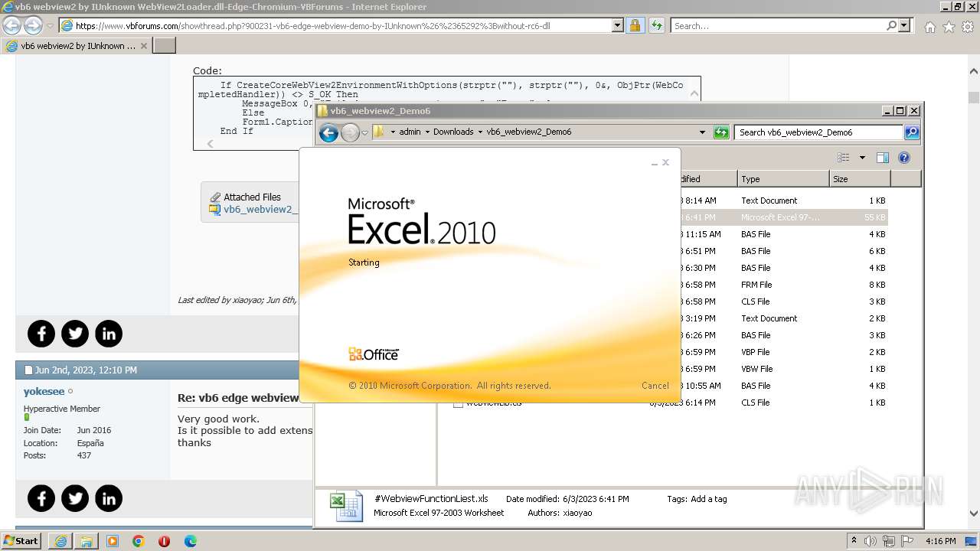Viewport: 980px width, 551px height.
Task: Click Explorer's back navigation arrow
Action: pyautogui.click(x=328, y=132)
